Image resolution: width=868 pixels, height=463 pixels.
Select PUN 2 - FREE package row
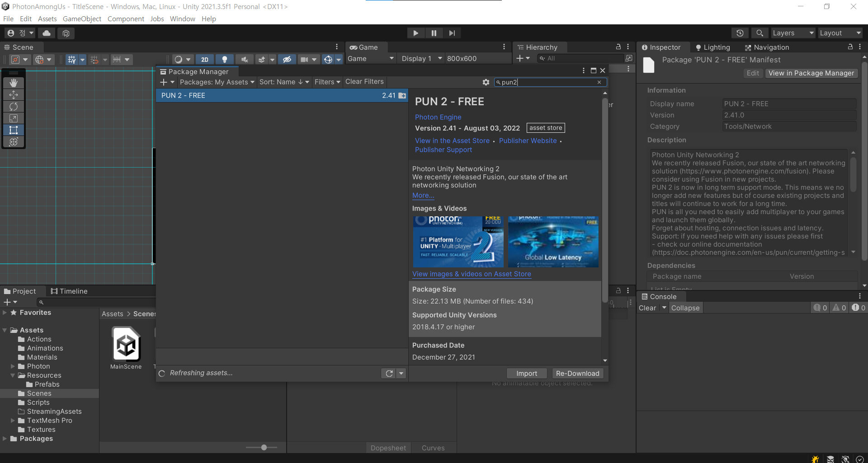click(x=282, y=95)
